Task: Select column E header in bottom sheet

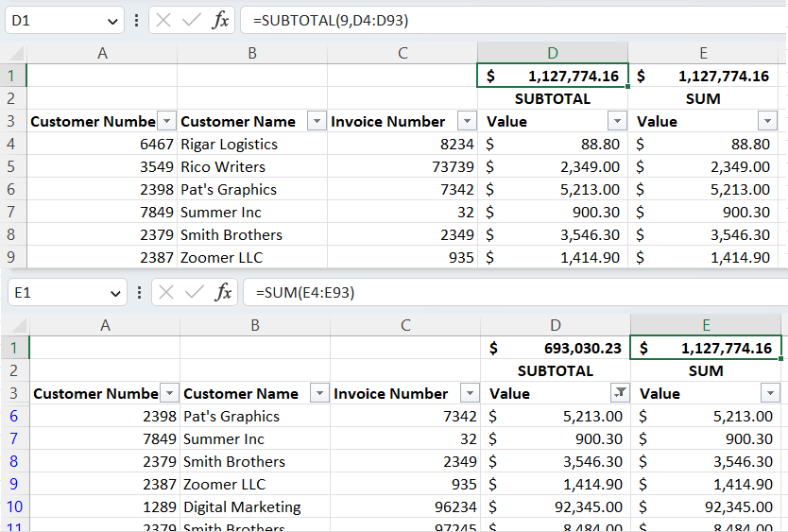Action: pos(706,325)
